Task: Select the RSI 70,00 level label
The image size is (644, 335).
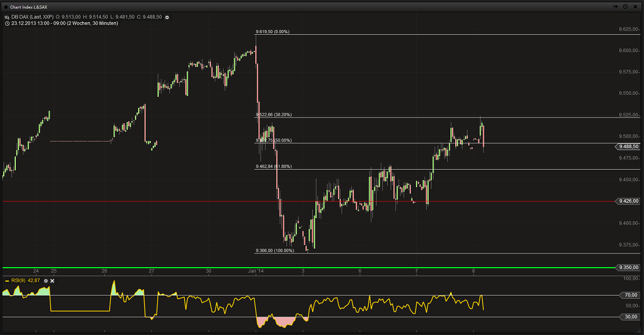Action: (x=630, y=295)
